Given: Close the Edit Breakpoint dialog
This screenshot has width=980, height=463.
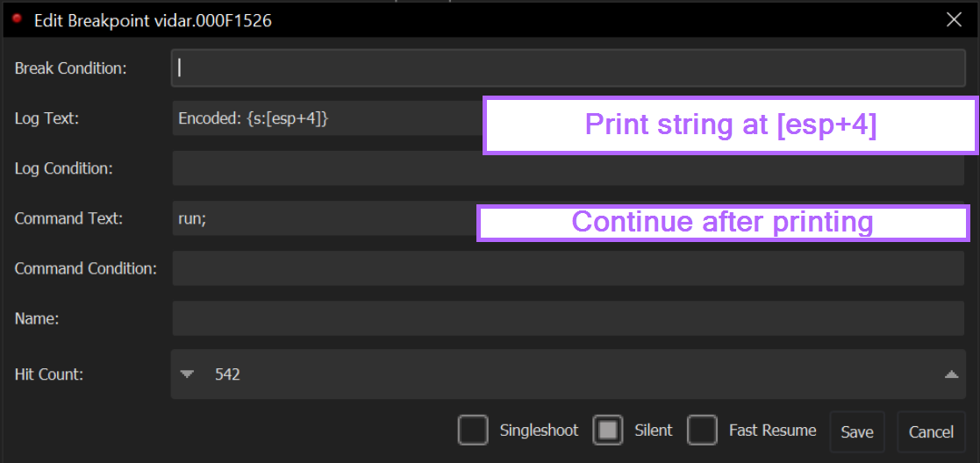Looking at the screenshot, I should (954, 20).
